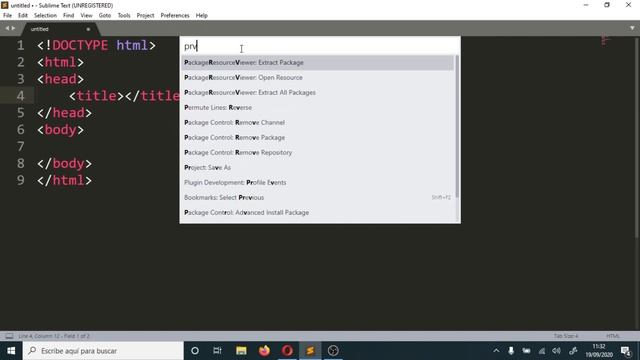Screen dimensions: 640x360
Task: Open OBS Studio taskbar icon
Action: pos(333,351)
